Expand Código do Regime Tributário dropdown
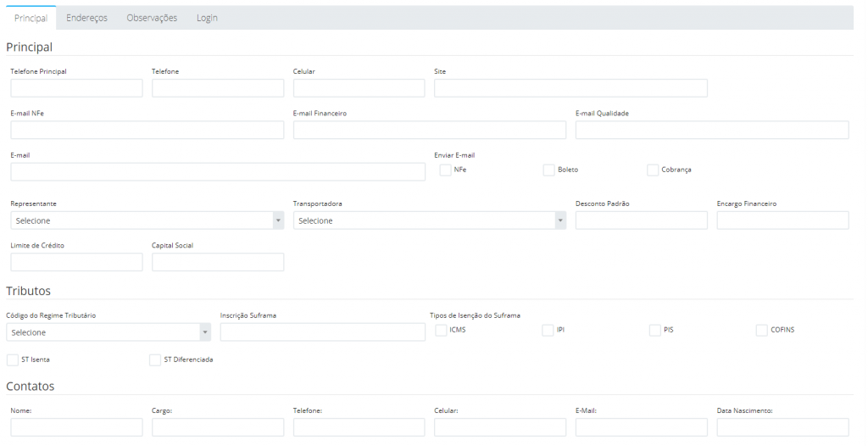868x446 pixels. point(108,332)
